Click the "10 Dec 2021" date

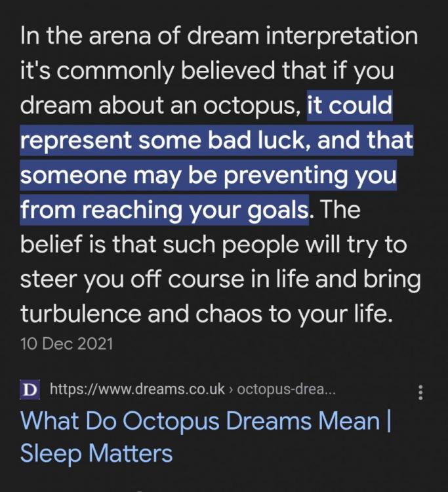pos(66,343)
